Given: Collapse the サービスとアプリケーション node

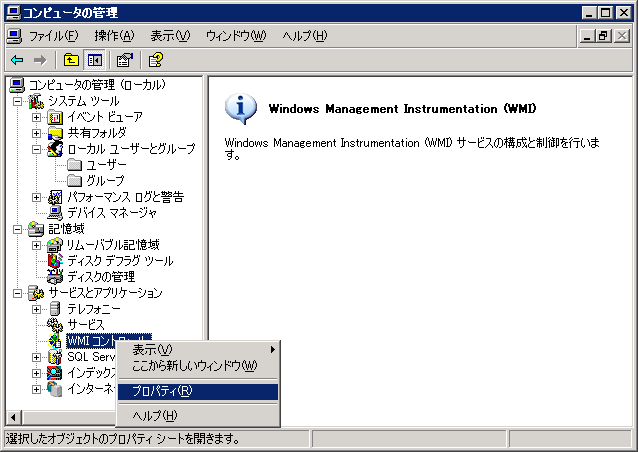Looking at the screenshot, I should click(17, 293).
